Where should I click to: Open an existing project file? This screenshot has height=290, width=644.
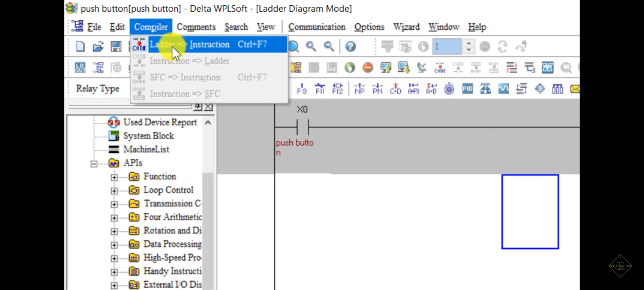pos(98,46)
